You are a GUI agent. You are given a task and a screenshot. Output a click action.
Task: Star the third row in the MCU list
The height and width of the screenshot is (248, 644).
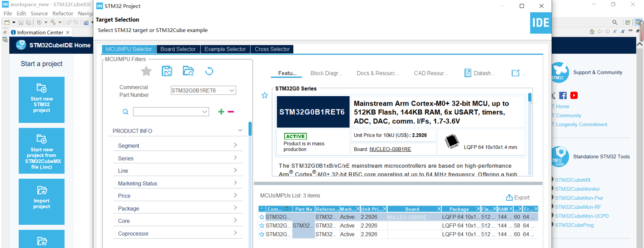point(262,234)
